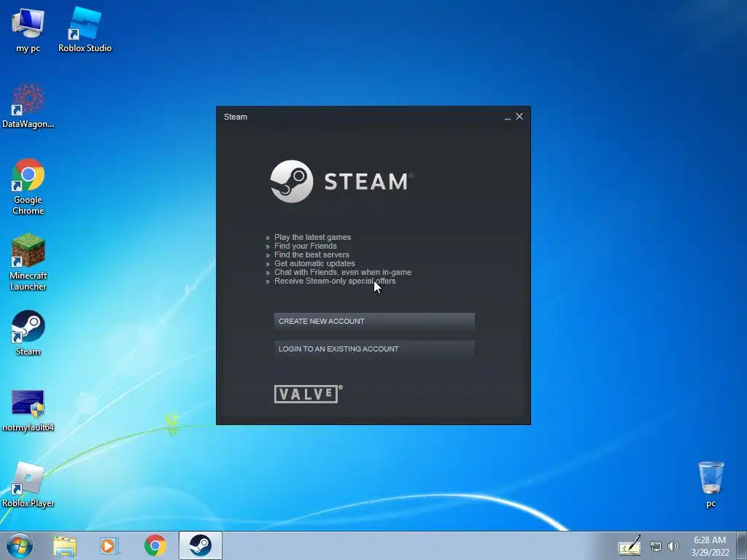Click CREATE NEW ACCOUNT button
This screenshot has width=747, height=560.
coord(374,322)
